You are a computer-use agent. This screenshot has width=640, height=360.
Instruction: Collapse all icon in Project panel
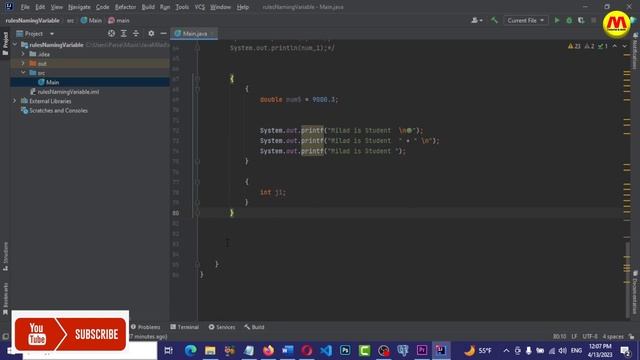[x=136, y=33]
